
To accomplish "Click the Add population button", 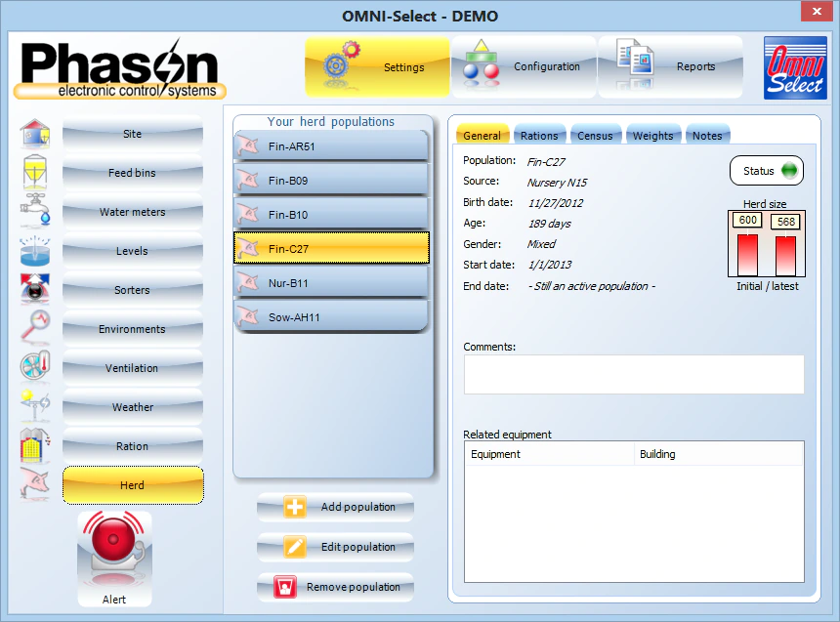I will tap(335, 508).
